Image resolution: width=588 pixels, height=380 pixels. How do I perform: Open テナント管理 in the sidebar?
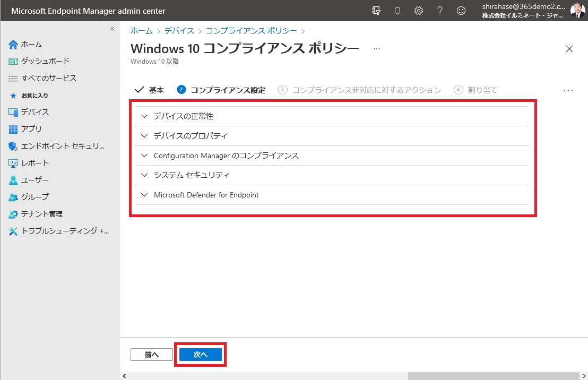42,214
